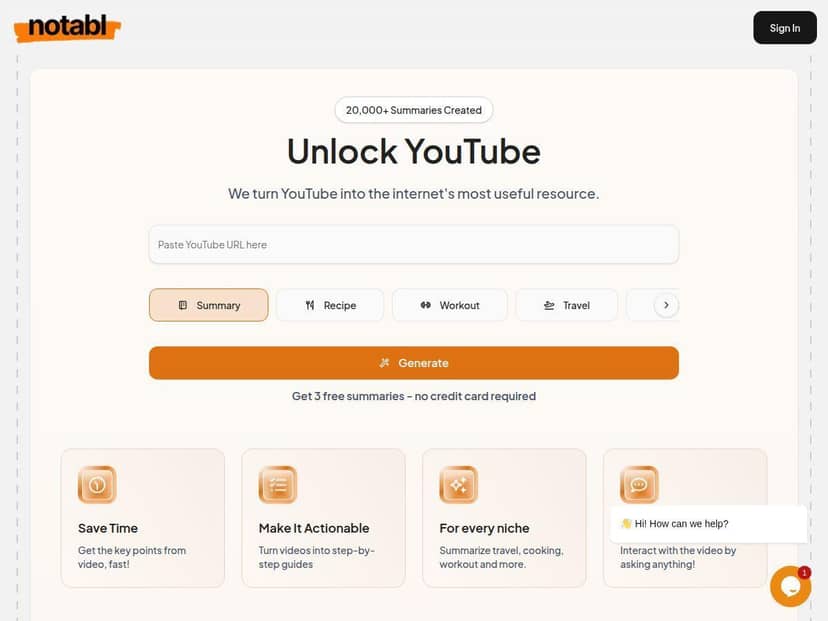Click the Save Time clock icon
The height and width of the screenshot is (621, 828).
pos(97,485)
